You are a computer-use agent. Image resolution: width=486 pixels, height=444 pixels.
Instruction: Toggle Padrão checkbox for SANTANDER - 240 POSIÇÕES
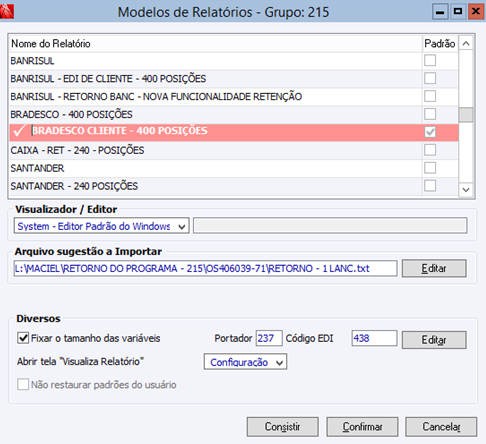click(430, 186)
